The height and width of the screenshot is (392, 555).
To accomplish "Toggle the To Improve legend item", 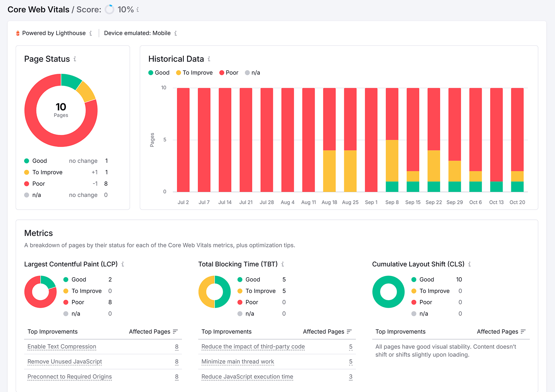I will tap(194, 72).
